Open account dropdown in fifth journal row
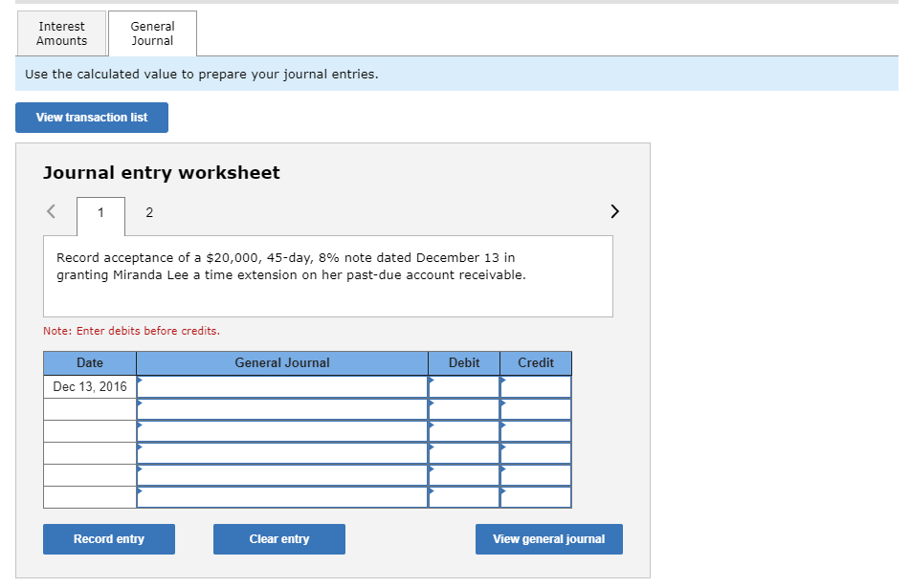910x588 pixels. (x=282, y=475)
